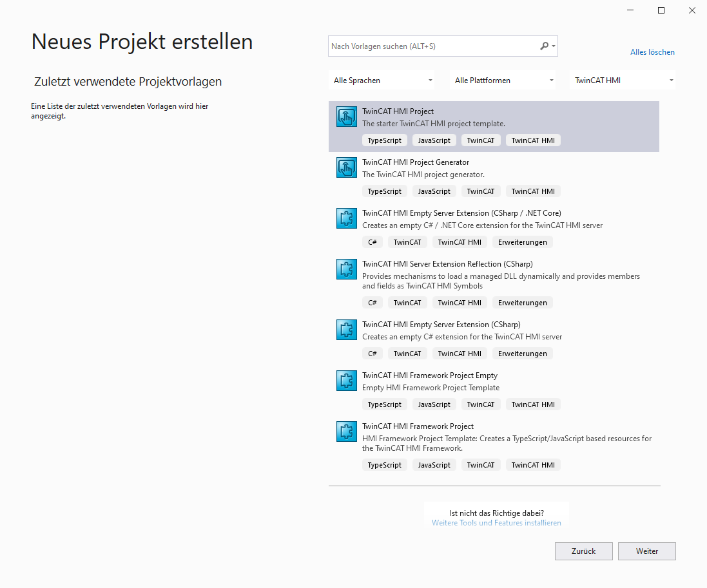Viewport: 707px width, 588px height.
Task: Click the Zurück button
Action: click(x=583, y=551)
